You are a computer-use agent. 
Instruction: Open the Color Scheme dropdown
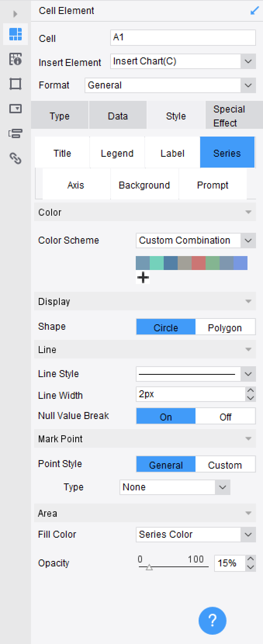[x=248, y=241]
